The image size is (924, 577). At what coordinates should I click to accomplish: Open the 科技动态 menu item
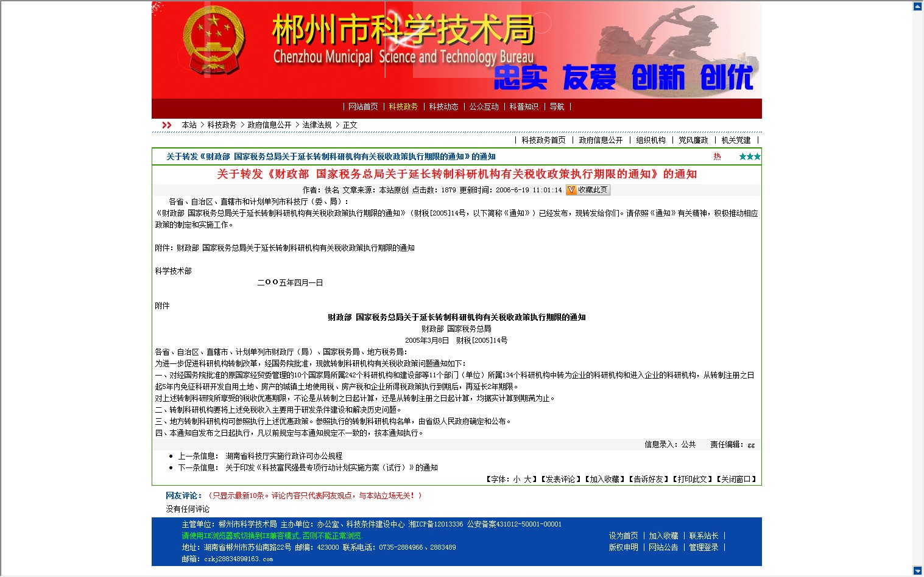(x=443, y=107)
